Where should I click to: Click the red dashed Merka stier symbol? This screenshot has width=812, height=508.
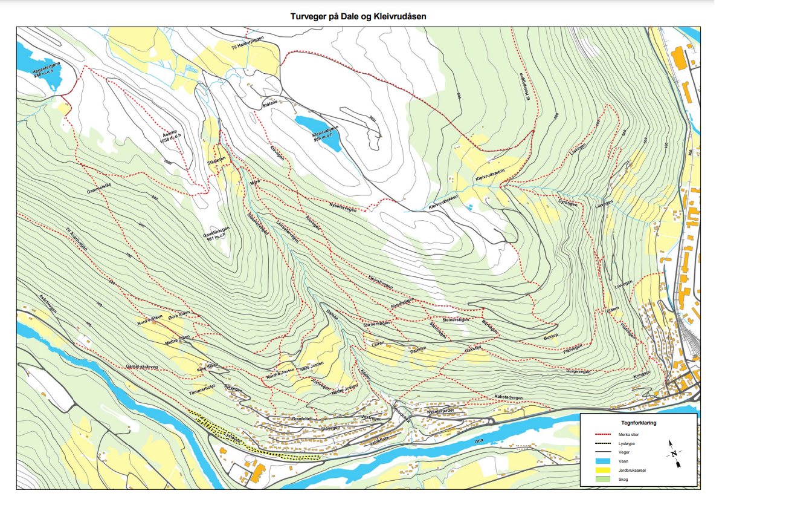pos(604,434)
